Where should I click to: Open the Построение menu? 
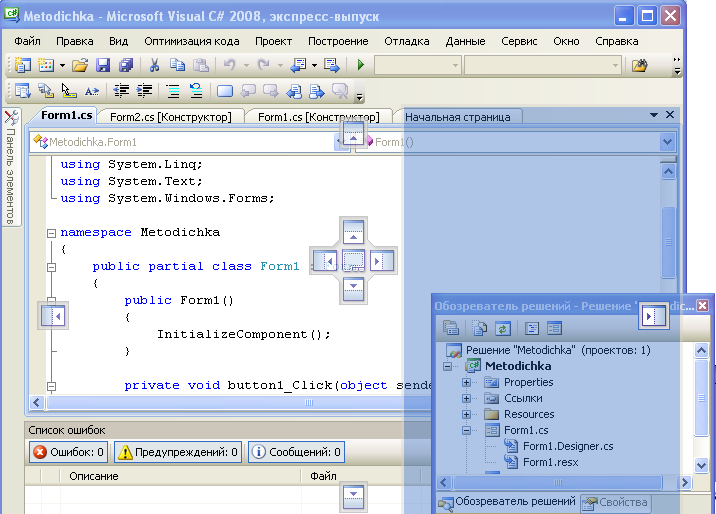pyautogui.click(x=338, y=41)
